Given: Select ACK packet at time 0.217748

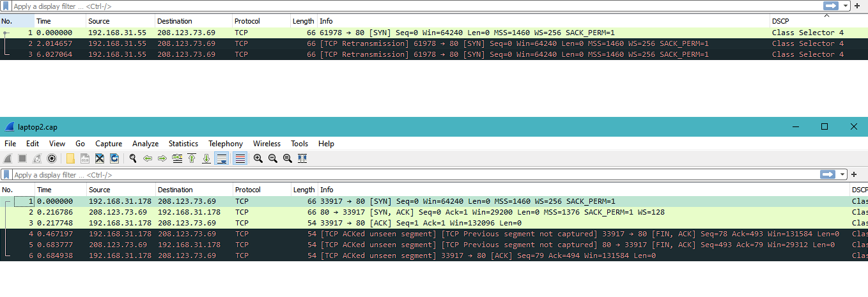Looking at the screenshot, I should (x=434, y=223).
